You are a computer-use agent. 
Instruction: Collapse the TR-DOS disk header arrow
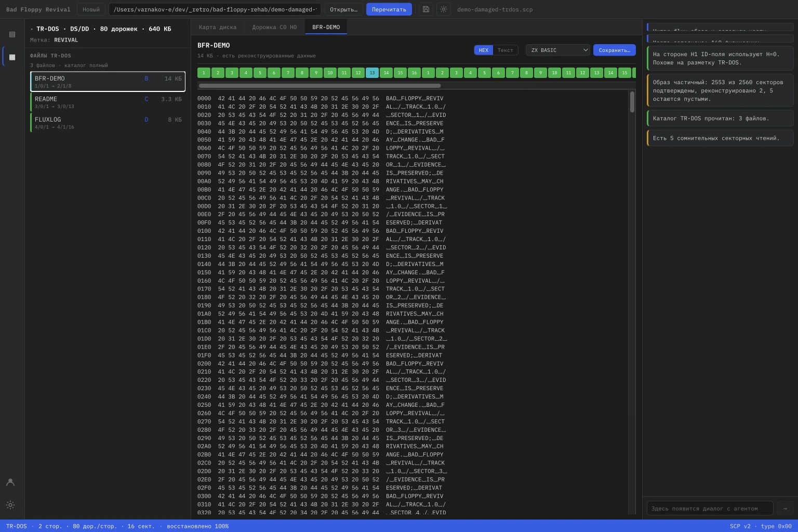(x=32, y=29)
